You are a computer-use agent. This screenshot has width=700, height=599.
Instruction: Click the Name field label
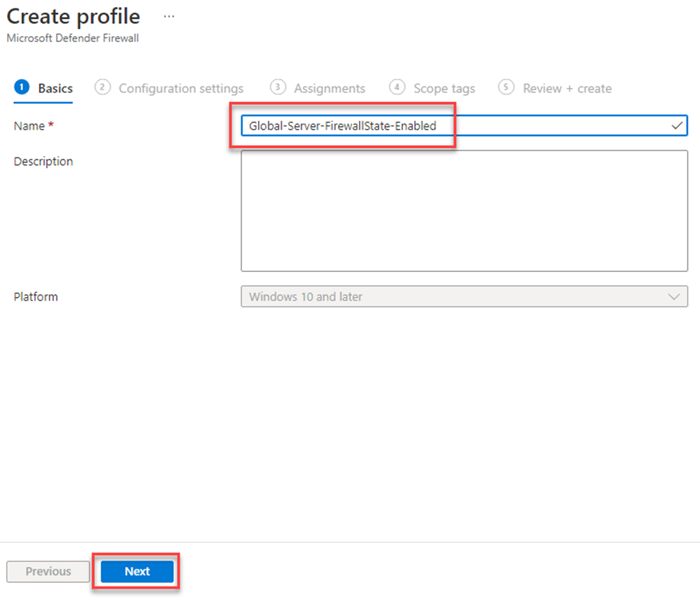pos(29,126)
